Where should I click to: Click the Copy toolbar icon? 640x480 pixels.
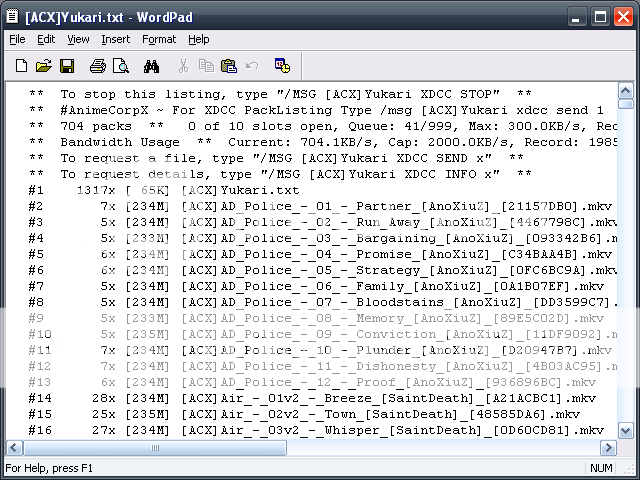pyautogui.click(x=206, y=66)
